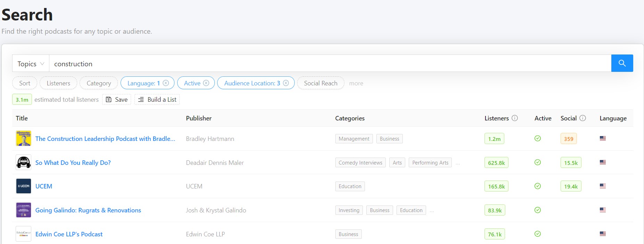Click the 165.8k listeners badge
The width and height of the screenshot is (644, 244).
click(x=496, y=186)
